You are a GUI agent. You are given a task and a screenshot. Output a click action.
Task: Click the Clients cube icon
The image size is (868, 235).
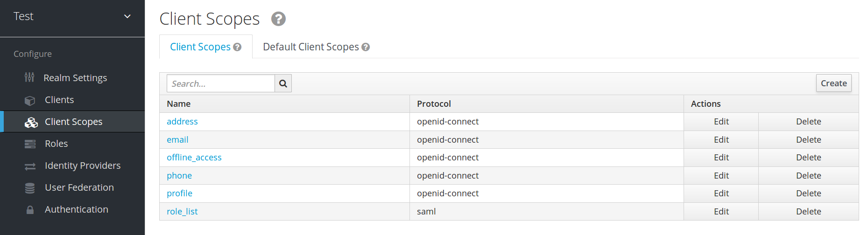coord(30,100)
